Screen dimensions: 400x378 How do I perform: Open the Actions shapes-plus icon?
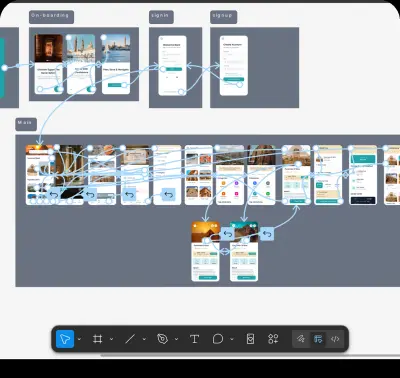(273, 339)
